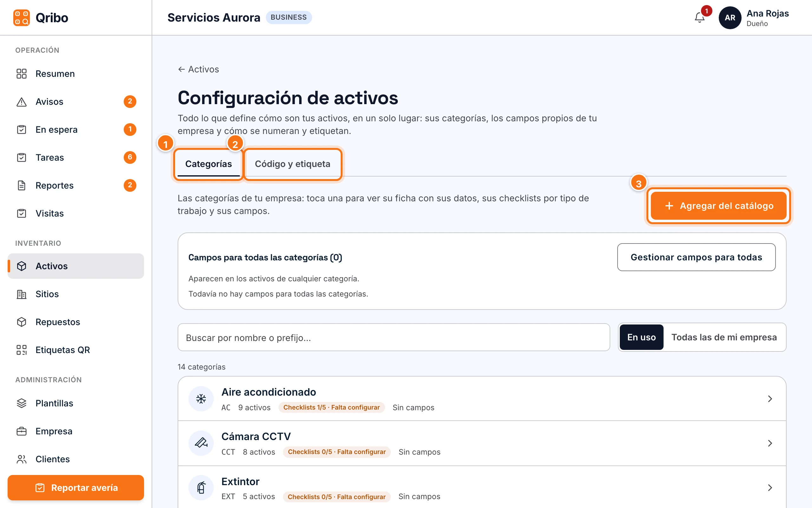Image resolution: width=812 pixels, height=508 pixels.
Task: Click the En espera badge showing 1
Action: (x=130, y=129)
